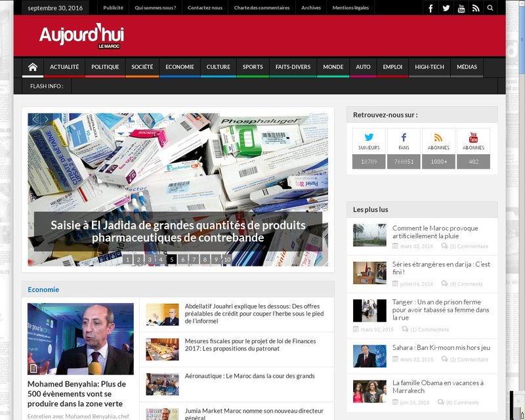
Task: Open the Publicité link
Action: pos(113,8)
